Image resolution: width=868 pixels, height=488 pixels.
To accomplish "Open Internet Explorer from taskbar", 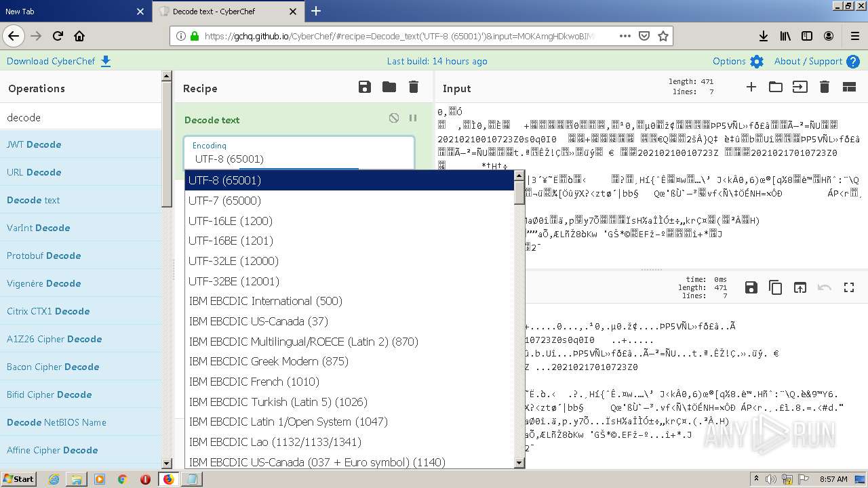I will coord(54,479).
